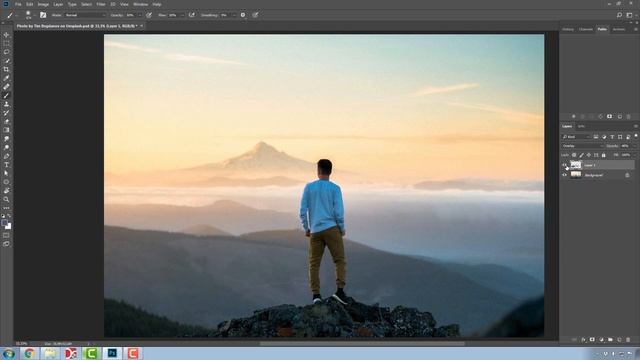Select the Lasso tool
The height and width of the screenshot is (360, 640).
6,52
